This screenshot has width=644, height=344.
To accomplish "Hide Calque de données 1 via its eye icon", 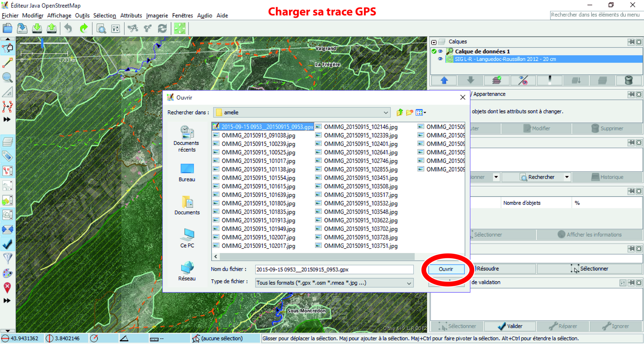I will click(440, 52).
